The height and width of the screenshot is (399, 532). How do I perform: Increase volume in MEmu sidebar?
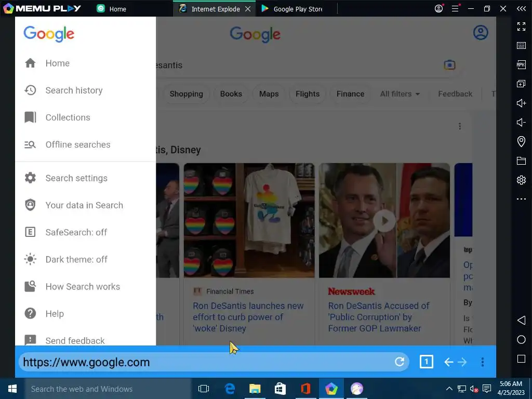click(521, 103)
